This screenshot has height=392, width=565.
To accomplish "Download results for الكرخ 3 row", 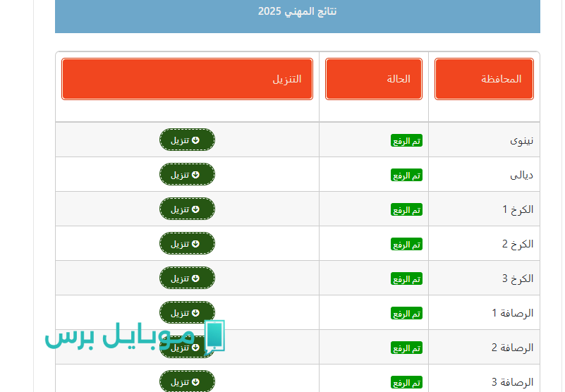I will pyautogui.click(x=187, y=278).
